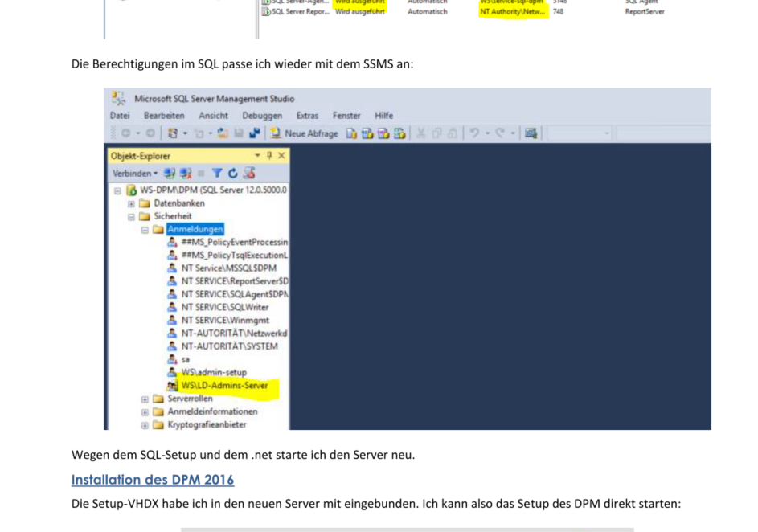Click the Analysis Services XMLA query icon
Viewport: 758px width, 532px height.
(x=399, y=133)
